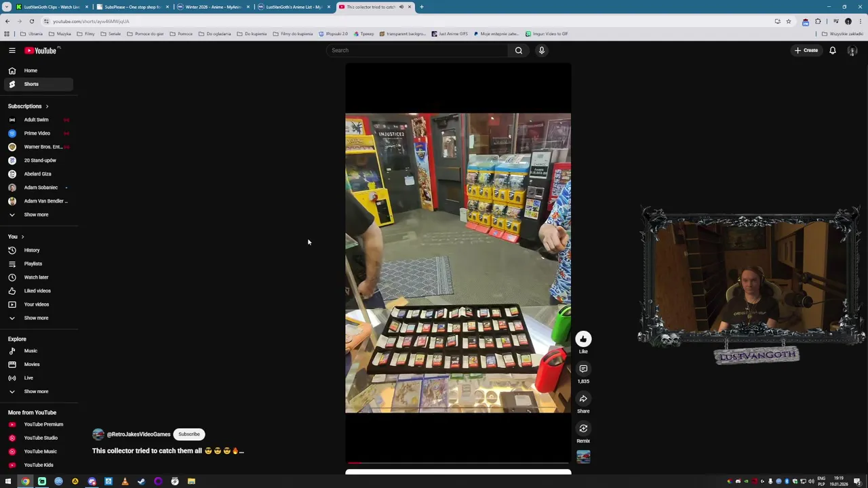Click the address bar URL
Viewport: 868px width, 488px height.
(x=91, y=21)
